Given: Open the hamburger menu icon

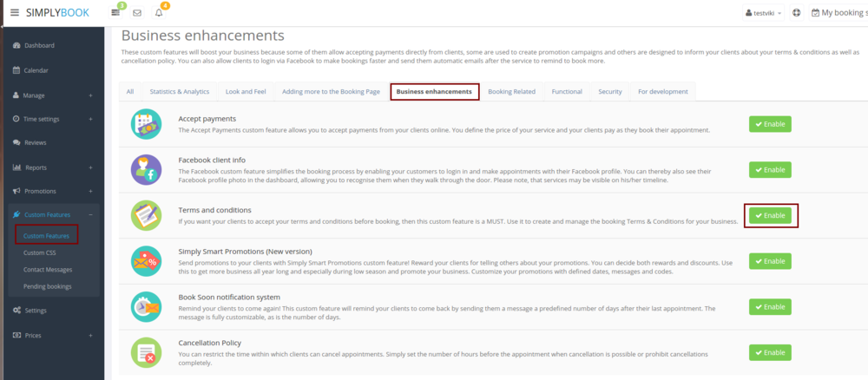Looking at the screenshot, I should (14, 13).
